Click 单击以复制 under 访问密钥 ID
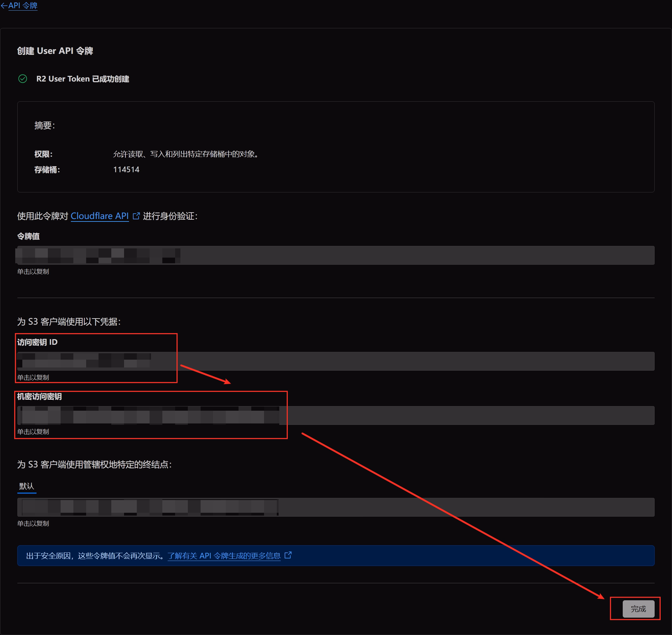The width and height of the screenshot is (672, 635). tap(33, 377)
